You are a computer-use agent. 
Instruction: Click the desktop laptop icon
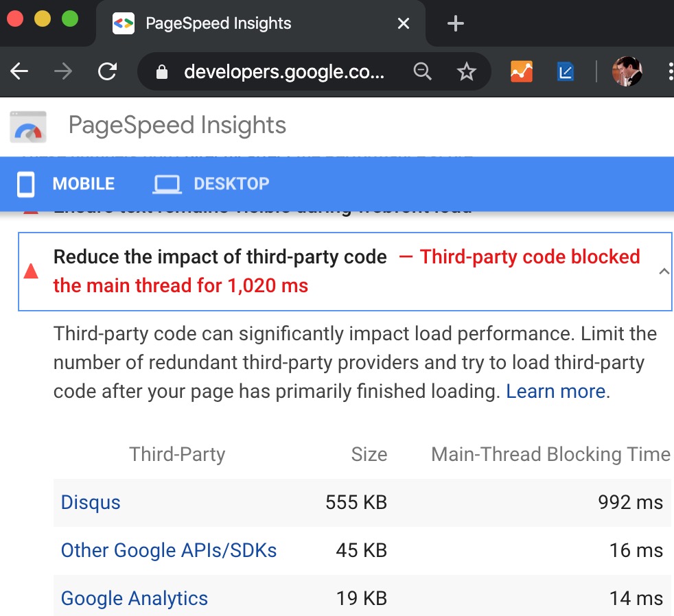coord(167,185)
